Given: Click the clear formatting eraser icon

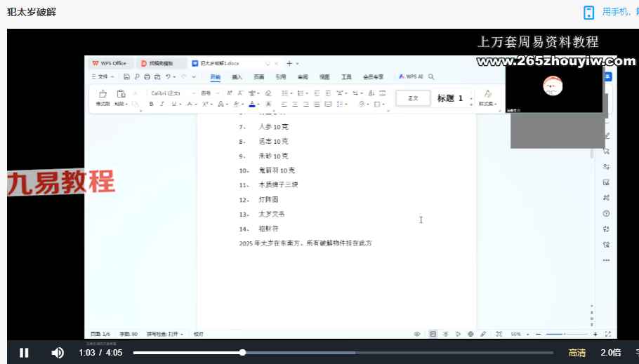Looking at the screenshot, I should (x=268, y=93).
